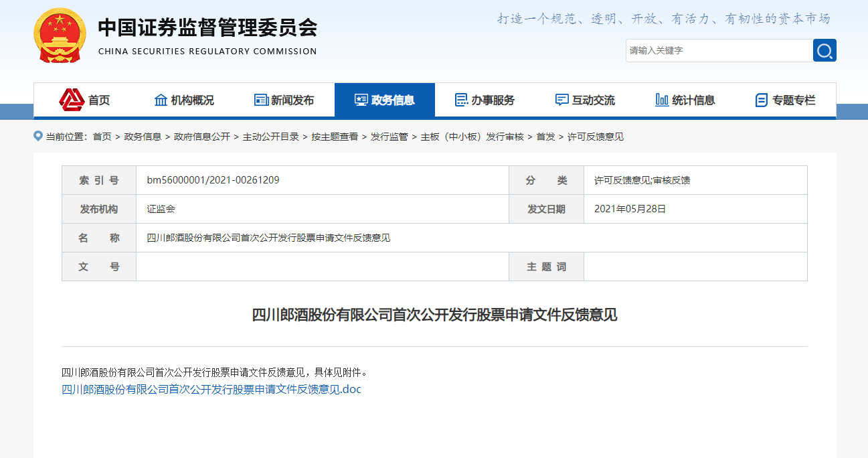Image resolution: width=868 pixels, height=458 pixels.
Task: Click the bar chart icon by 统计信息
Action: click(662, 100)
